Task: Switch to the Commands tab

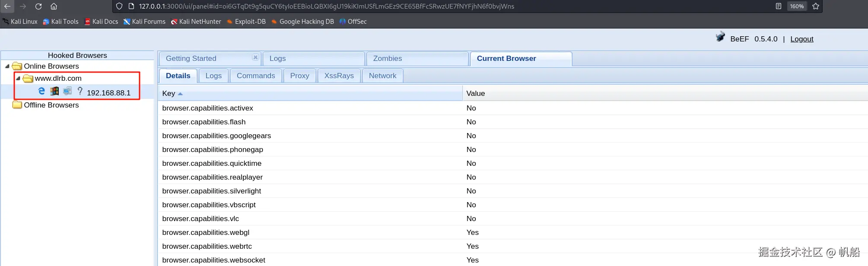Action: tap(256, 76)
